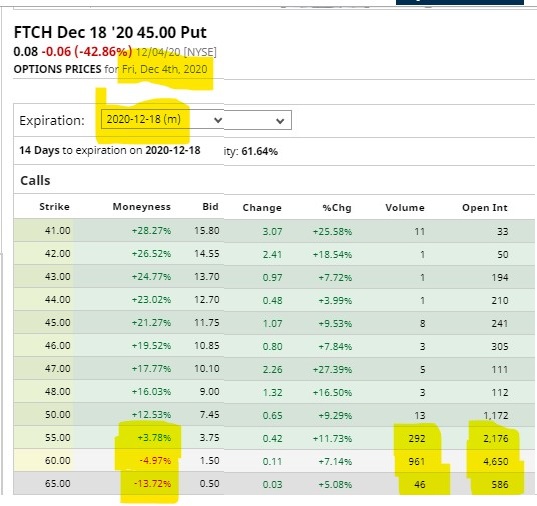Click the Calls section heading
The height and width of the screenshot is (506, 537).
[x=35, y=181]
